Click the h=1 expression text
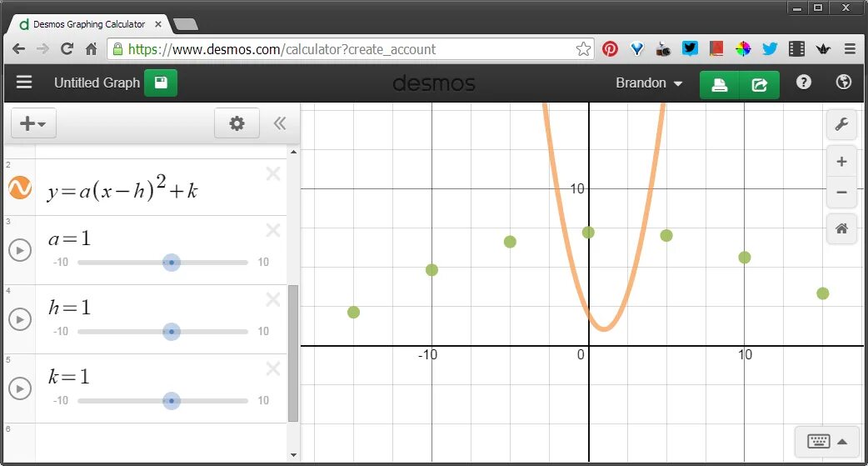The image size is (868, 466). click(x=69, y=307)
